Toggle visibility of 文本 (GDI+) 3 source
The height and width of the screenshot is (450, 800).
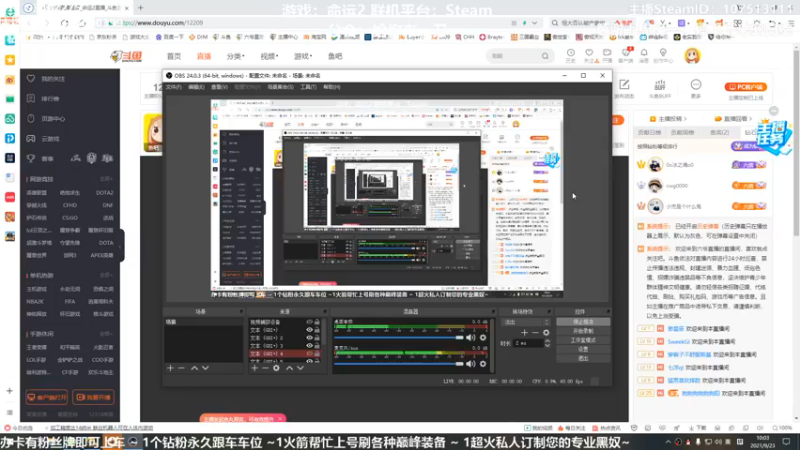[x=309, y=345]
